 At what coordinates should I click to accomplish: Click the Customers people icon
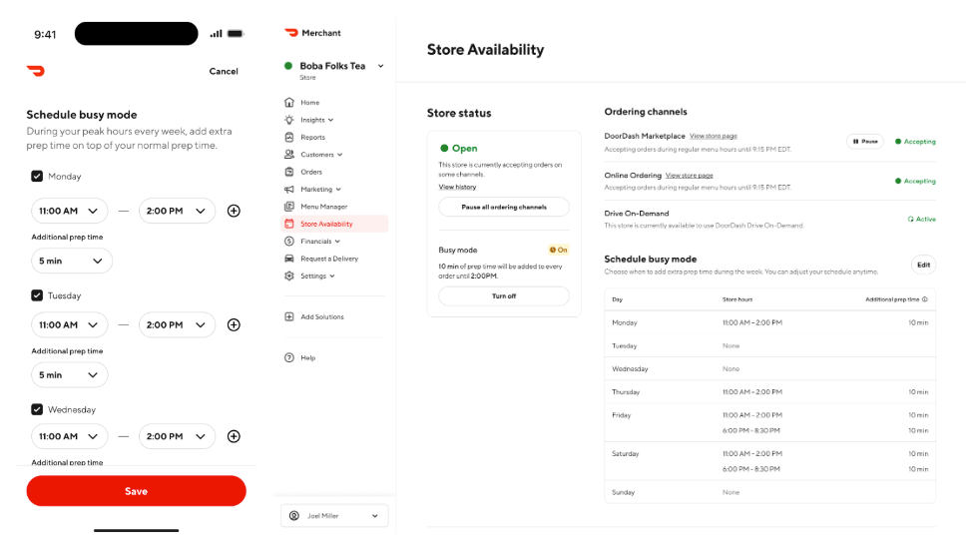288,155
